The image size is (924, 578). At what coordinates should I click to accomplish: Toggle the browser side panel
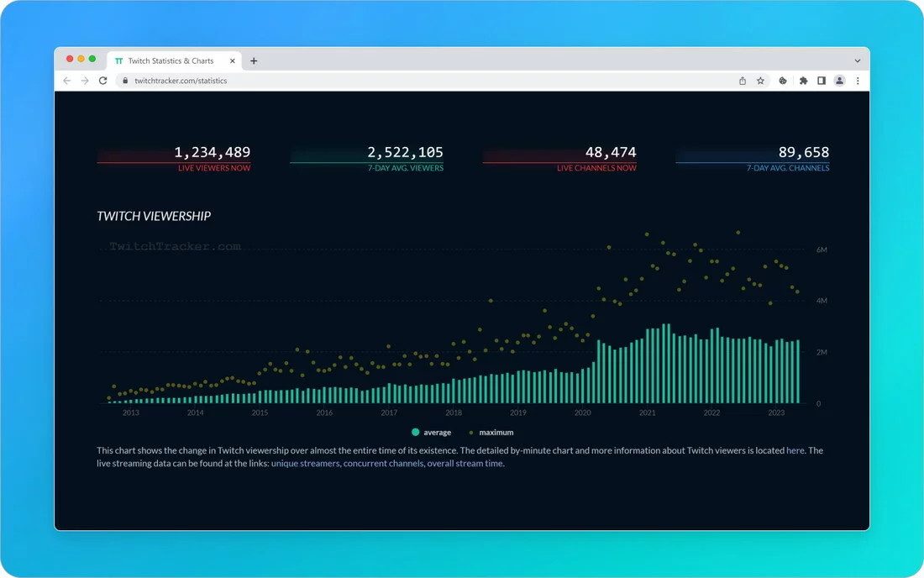click(x=822, y=81)
